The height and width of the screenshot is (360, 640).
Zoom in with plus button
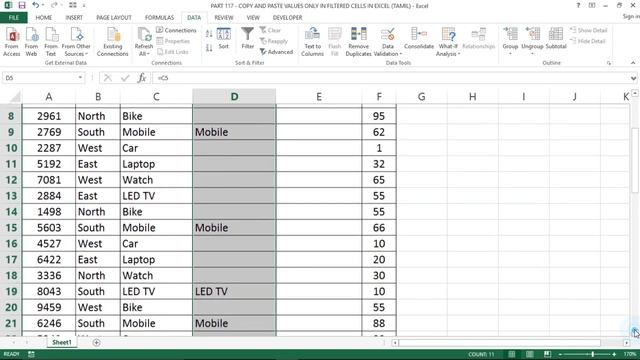click(614, 354)
